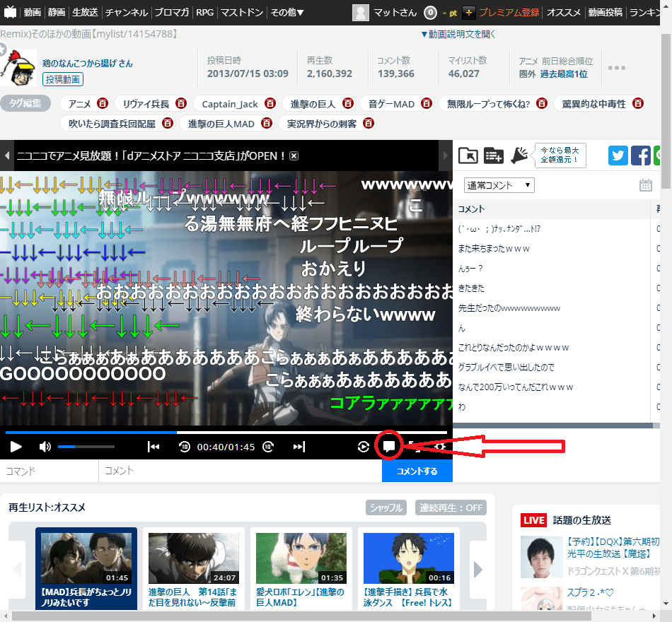This screenshot has width=672, height=622.
Task: Turn on 連続再生 continuous playback
Action: tap(451, 507)
